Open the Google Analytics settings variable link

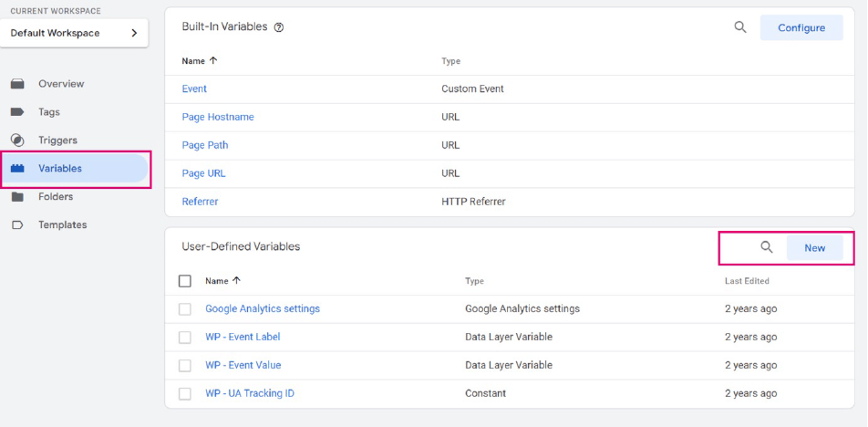[x=263, y=308]
